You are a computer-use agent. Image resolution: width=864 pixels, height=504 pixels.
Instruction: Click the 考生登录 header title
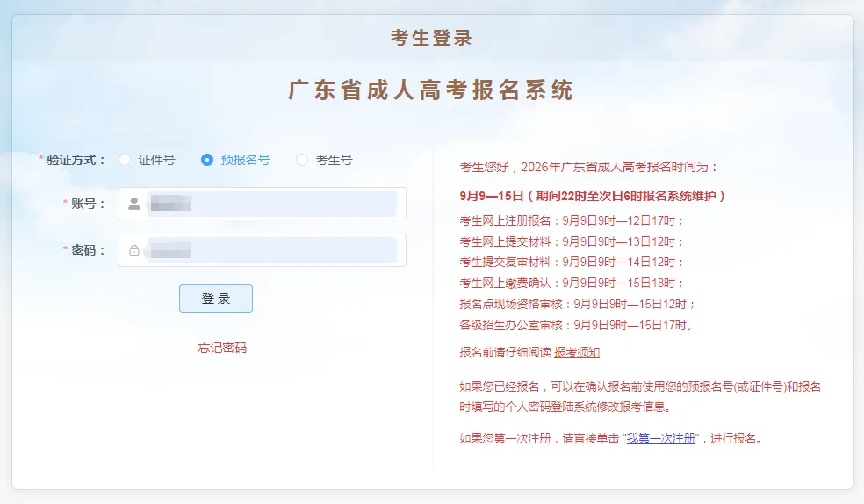(432, 38)
